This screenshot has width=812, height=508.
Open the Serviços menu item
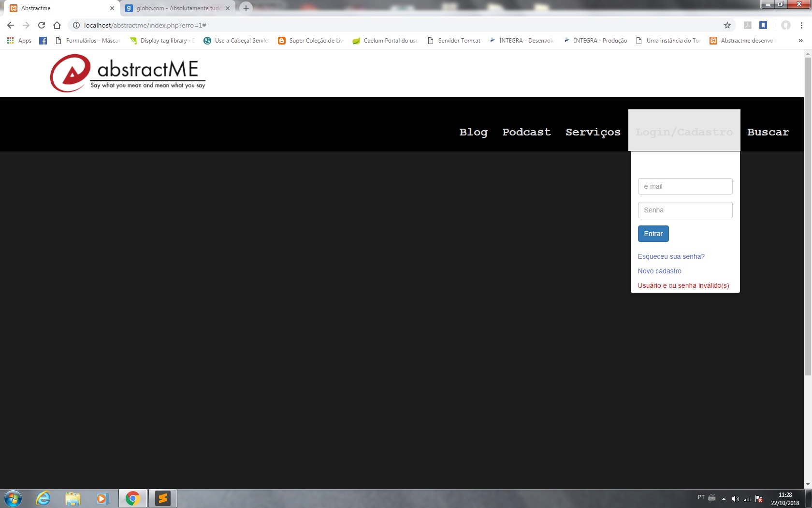click(x=593, y=132)
